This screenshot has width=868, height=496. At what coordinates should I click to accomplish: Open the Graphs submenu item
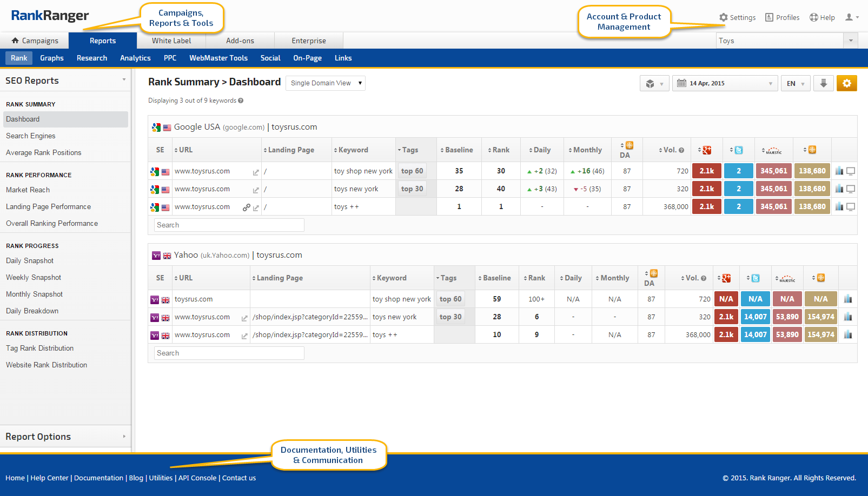(x=52, y=58)
